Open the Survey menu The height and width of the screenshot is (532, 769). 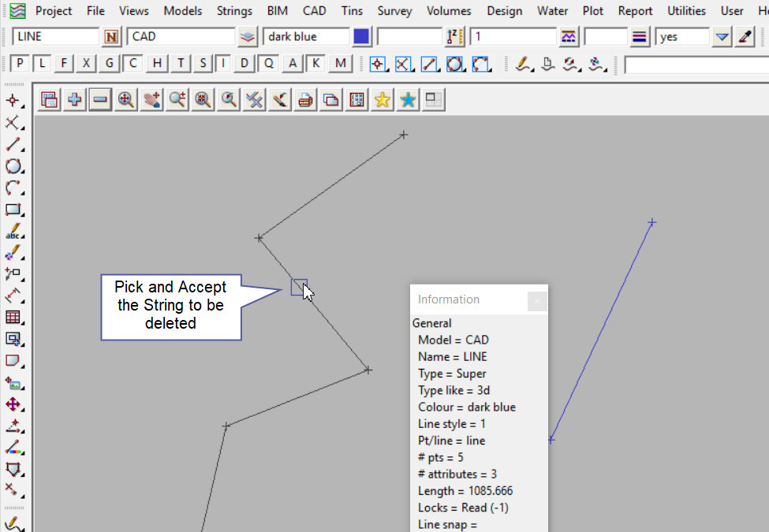point(394,11)
